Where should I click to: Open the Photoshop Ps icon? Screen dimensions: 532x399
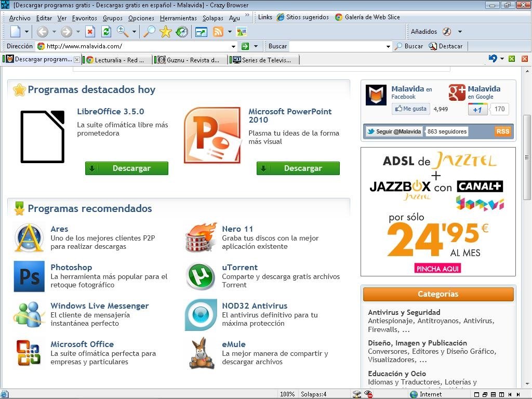29,276
